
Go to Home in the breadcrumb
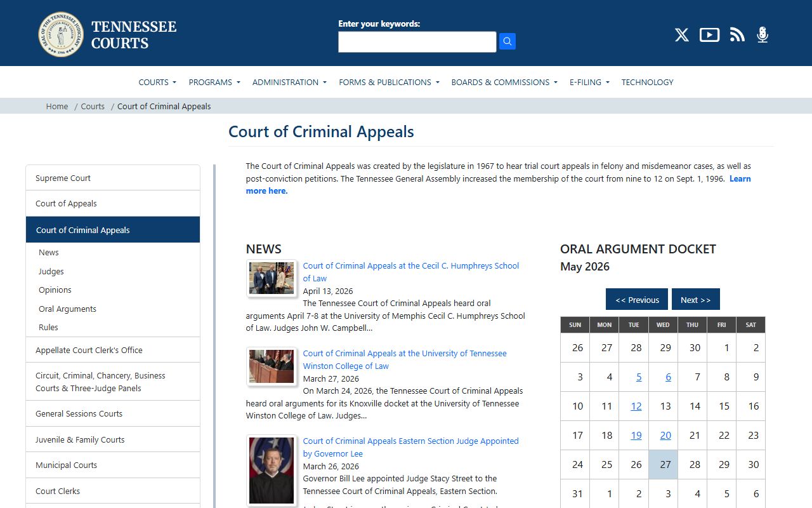(x=57, y=106)
